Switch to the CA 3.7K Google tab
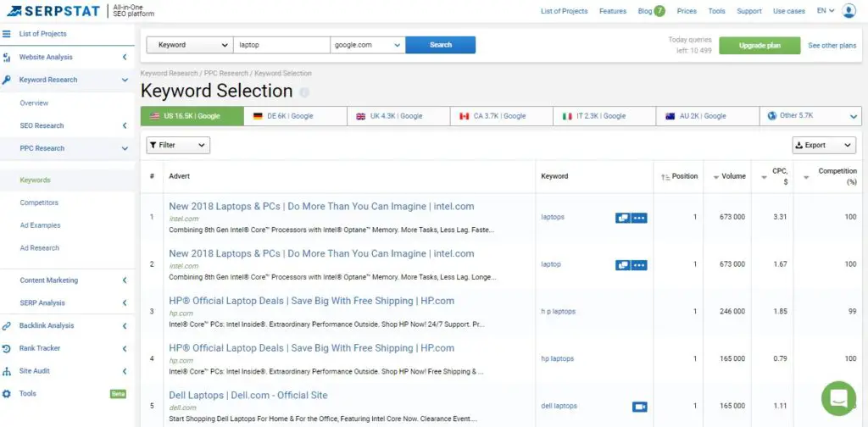 [x=502, y=116]
